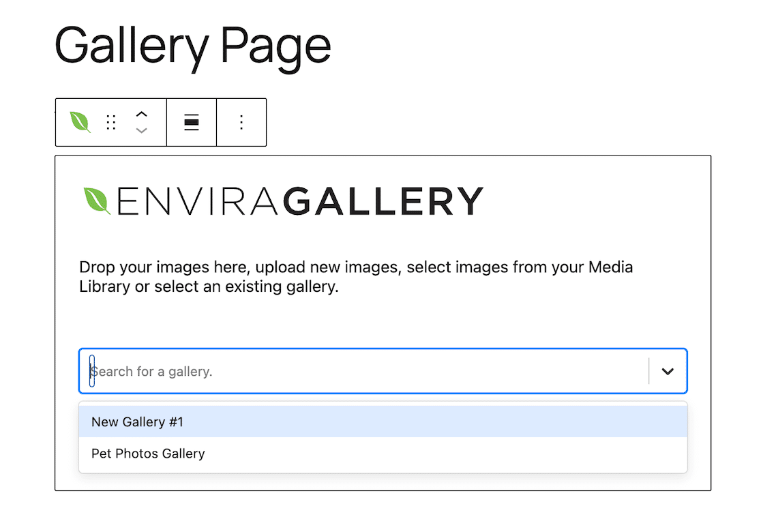This screenshot has width=761, height=532.
Task: Open the three-dot block options icon
Action: click(x=241, y=122)
